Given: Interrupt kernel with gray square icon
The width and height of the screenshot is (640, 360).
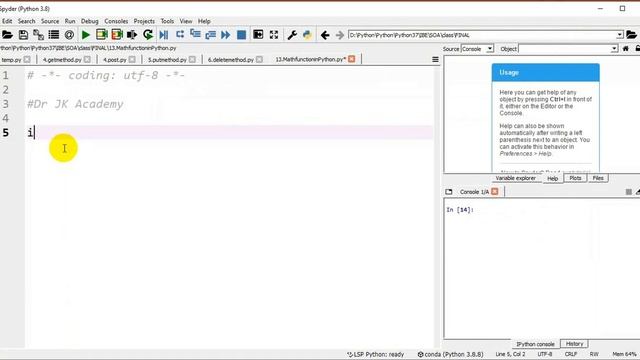Looking at the screenshot, I should coord(629,192).
